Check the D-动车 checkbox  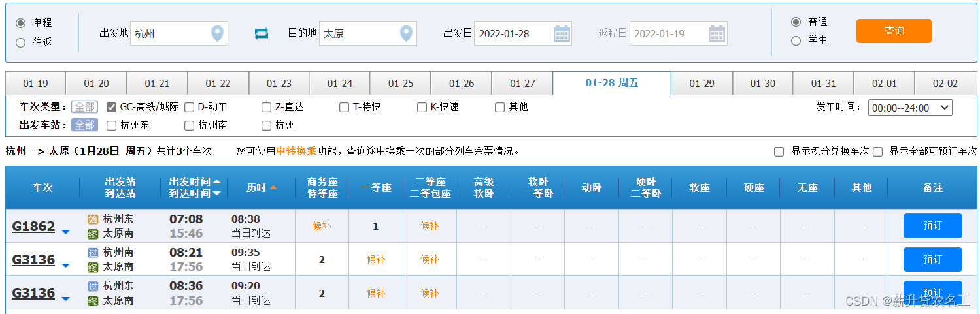pos(189,107)
